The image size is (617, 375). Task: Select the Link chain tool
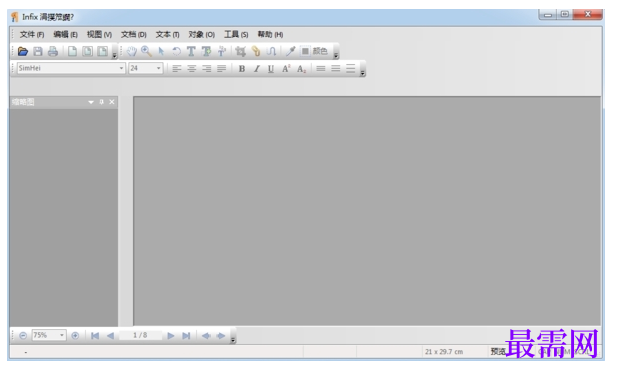click(x=256, y=51)
